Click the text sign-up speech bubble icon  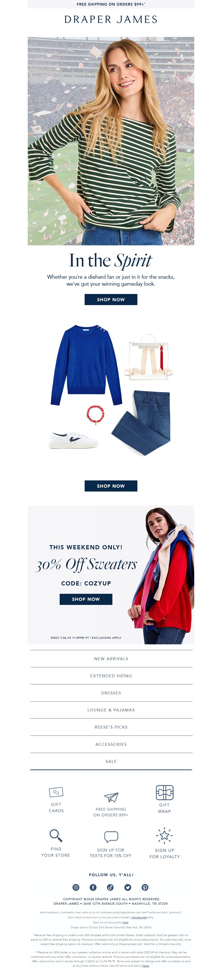point(111,837)
